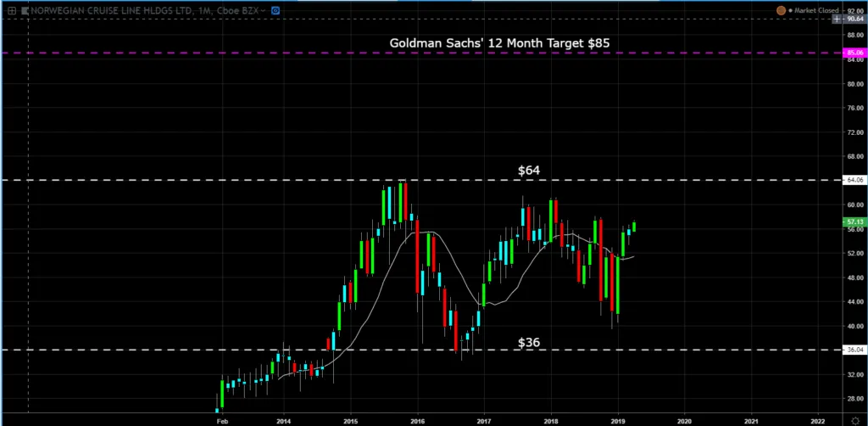
Task: Open the dropdown chevron after Cboe BZX
Action: coord(263,10)
